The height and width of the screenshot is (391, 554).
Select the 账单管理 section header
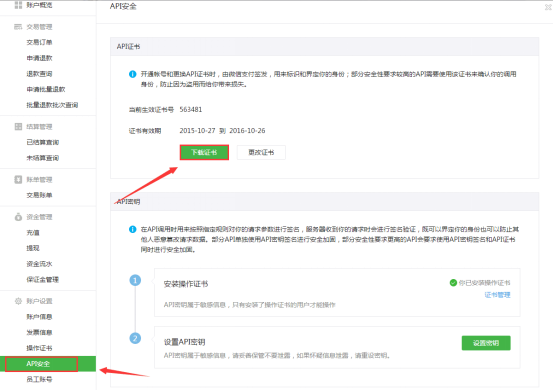39,180
